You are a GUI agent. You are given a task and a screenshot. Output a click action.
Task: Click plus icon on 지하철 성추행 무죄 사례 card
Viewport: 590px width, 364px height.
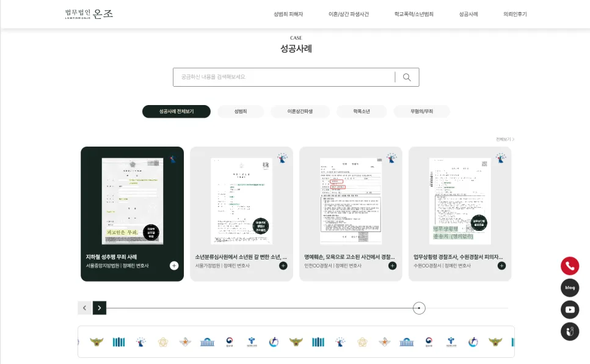174,266
